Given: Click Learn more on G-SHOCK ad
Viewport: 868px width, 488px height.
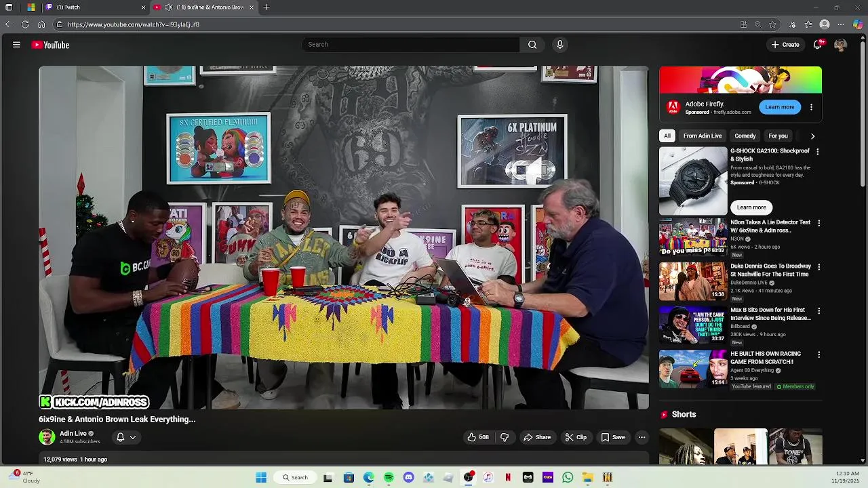Looking at the screenshot, I should 751,207.
